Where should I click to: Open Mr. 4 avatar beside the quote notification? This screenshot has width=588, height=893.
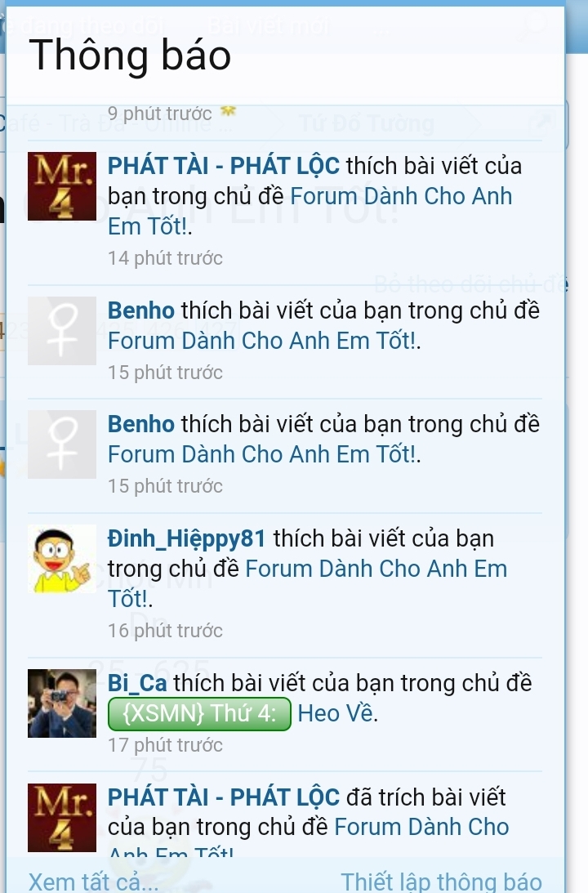(x=62, y=818)
